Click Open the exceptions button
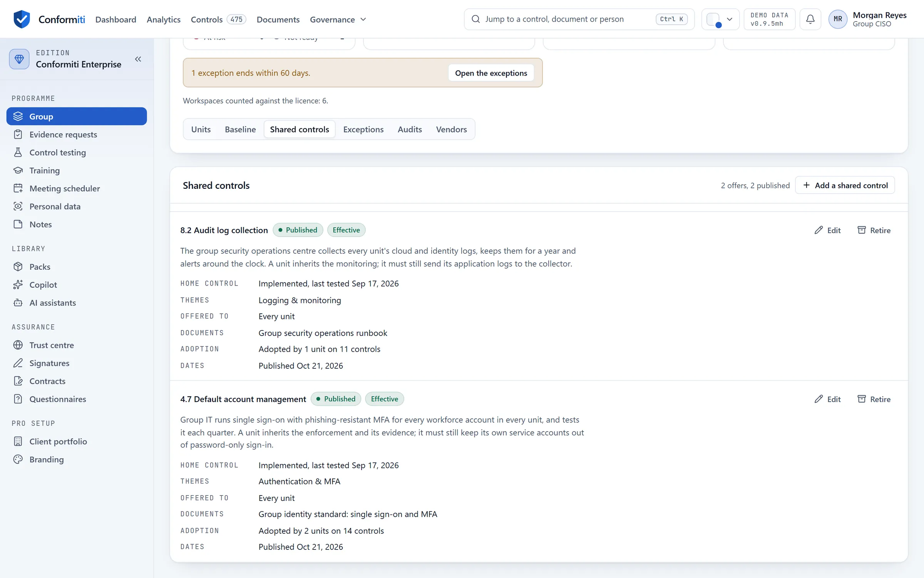The height and width of the screenshot is (578, 924). (x=491, y=73)
